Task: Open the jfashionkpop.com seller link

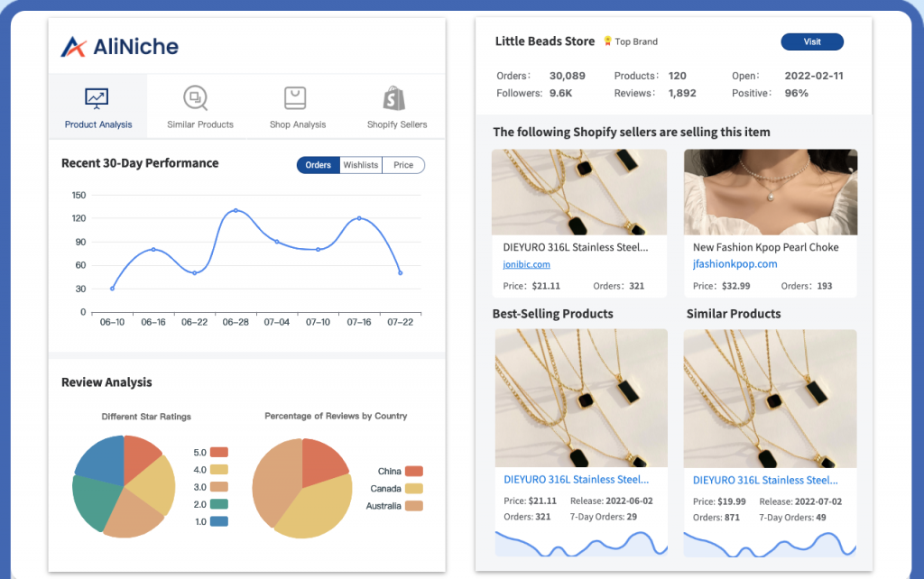Action: pos(735,264)
